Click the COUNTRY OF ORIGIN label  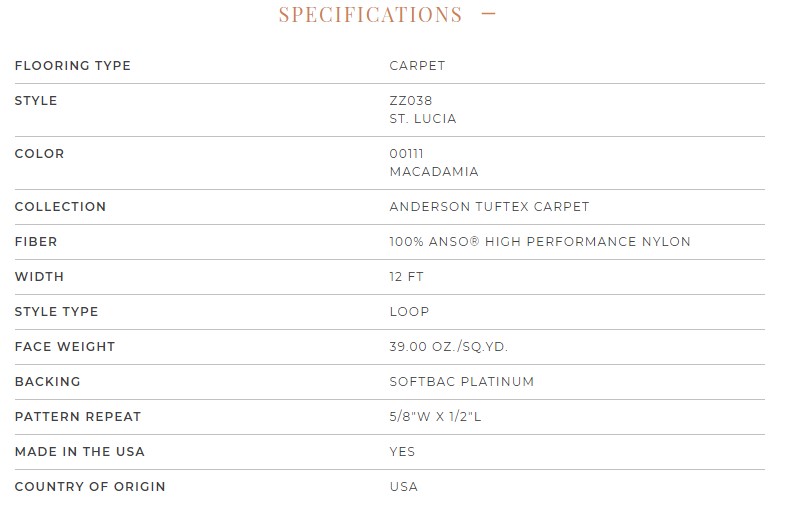[x=90, y=487]
